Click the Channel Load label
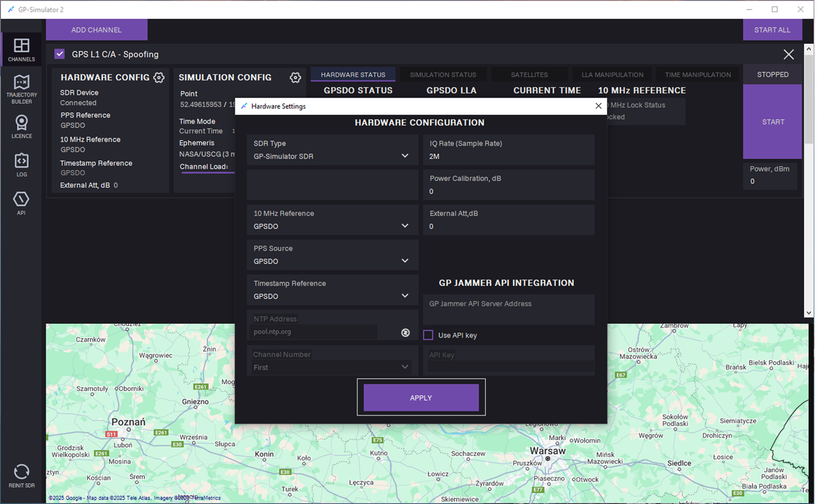Viewport: 819px width, 504px height. pos(204,167)
